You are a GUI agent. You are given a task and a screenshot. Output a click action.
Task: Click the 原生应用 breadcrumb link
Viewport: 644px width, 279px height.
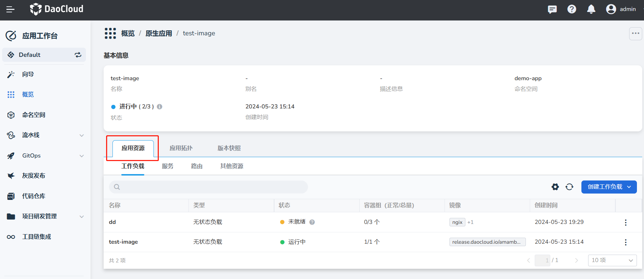click(x=158, y=34)
